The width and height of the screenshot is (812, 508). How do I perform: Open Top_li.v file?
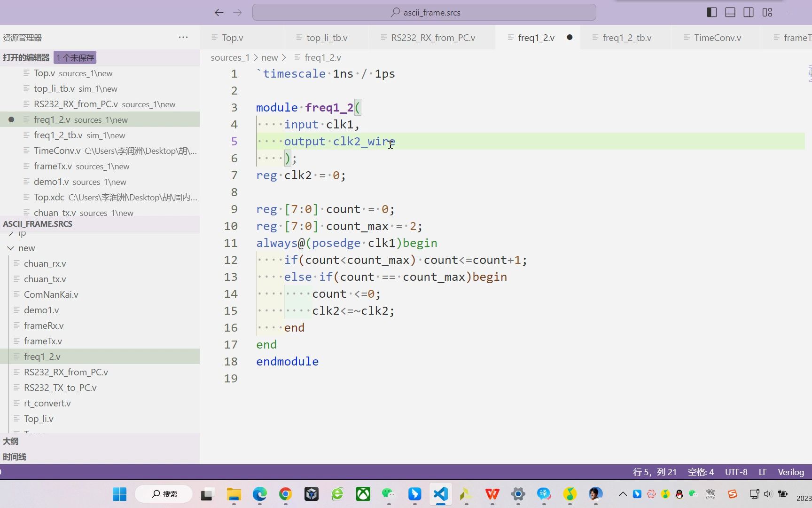pos(100,419)
